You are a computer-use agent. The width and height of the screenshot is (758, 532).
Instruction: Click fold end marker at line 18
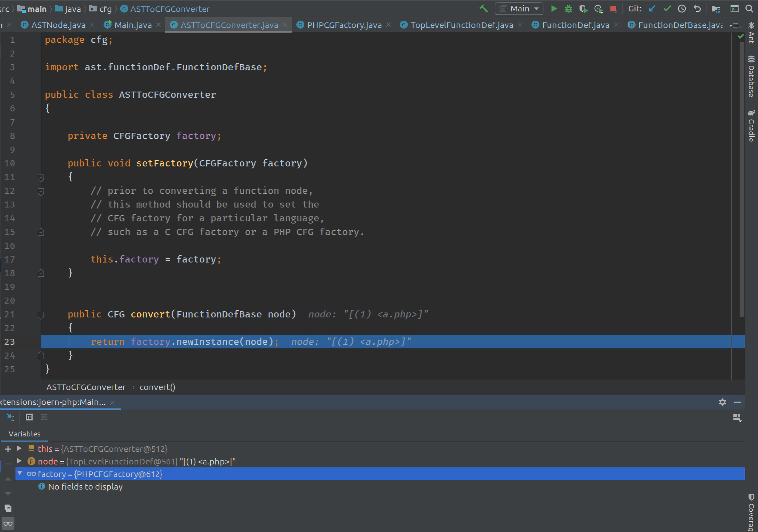(x=41, y=273)
